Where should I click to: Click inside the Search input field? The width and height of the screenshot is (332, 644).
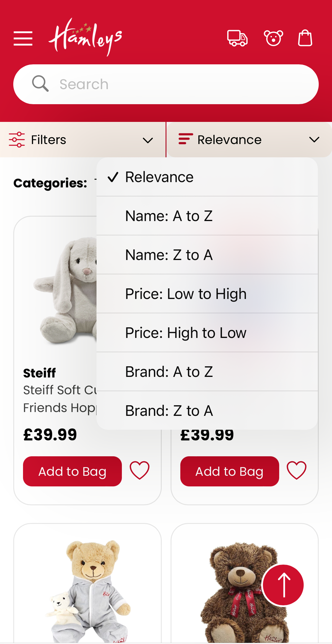[165, 84]
